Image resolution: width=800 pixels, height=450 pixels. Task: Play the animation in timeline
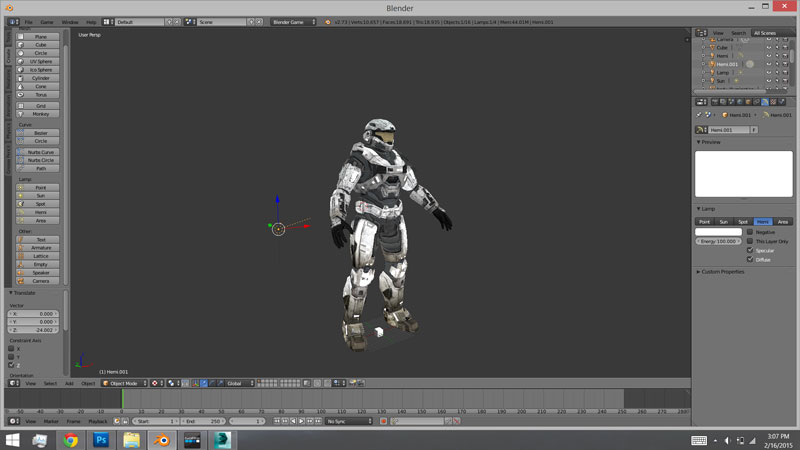pos(302,421)
